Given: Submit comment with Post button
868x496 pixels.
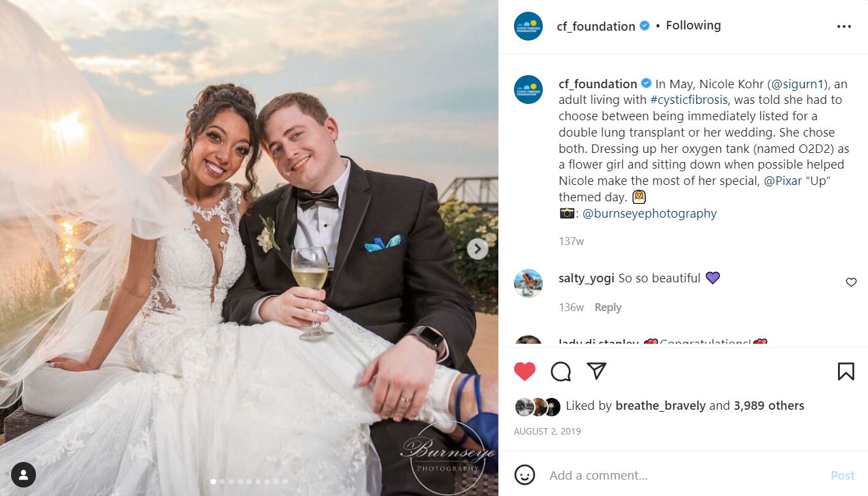Looking at the screenshot, I should click(843, 476).
